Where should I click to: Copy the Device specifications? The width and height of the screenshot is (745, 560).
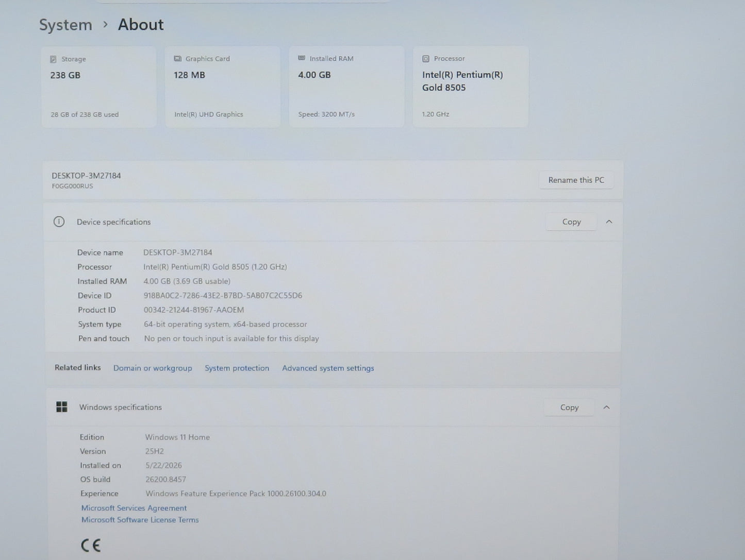click(571, 222)
